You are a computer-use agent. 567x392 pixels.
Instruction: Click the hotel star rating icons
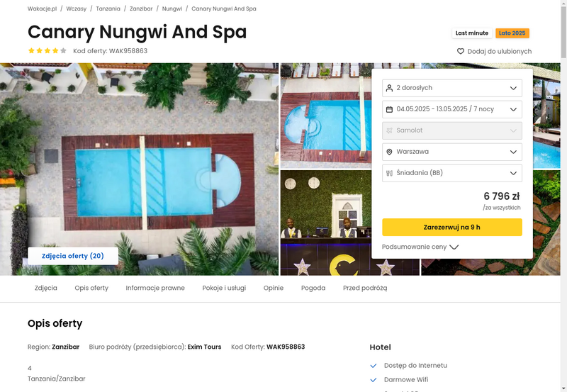[47, 50]
